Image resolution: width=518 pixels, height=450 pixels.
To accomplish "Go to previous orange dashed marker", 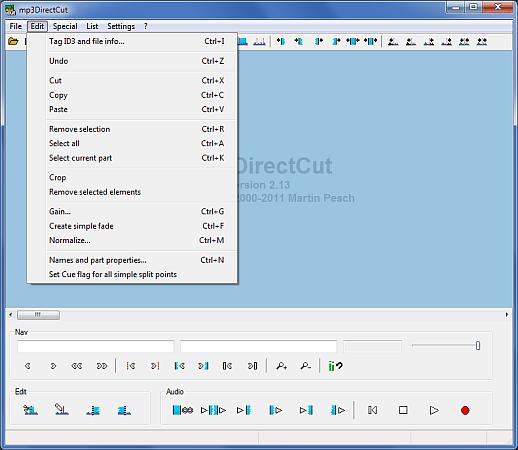I will [131, 366].
